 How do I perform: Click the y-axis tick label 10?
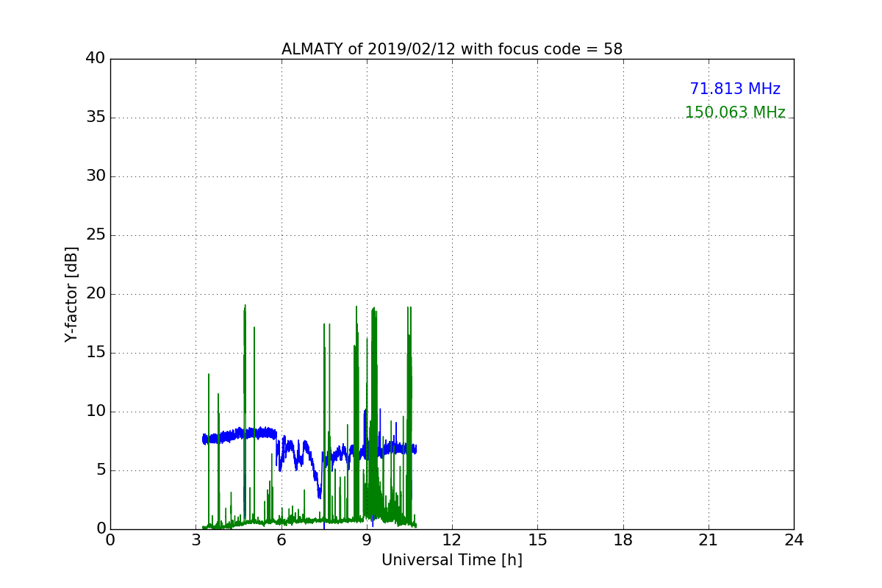coord(96,412)
